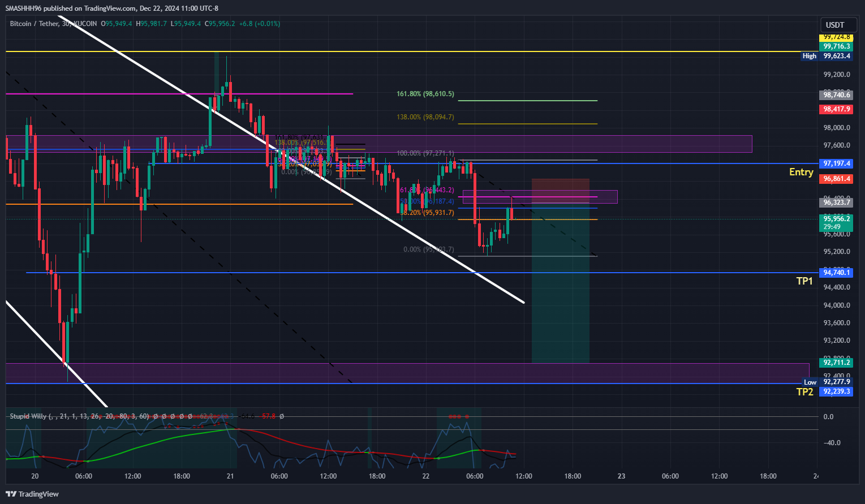Click the yellow 99,724.8 price label

[x=836, y=37]
